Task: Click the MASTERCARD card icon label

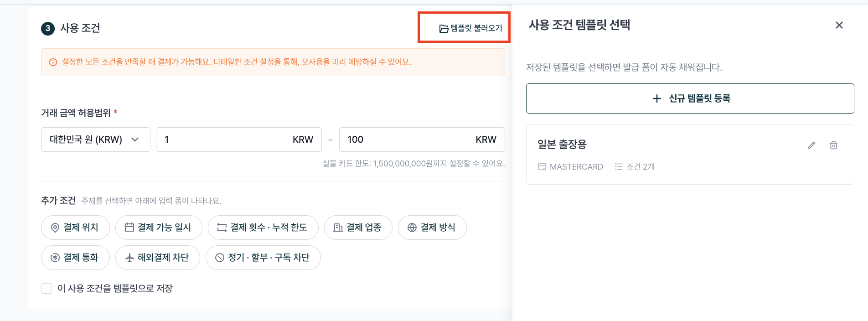Action: 571,167
